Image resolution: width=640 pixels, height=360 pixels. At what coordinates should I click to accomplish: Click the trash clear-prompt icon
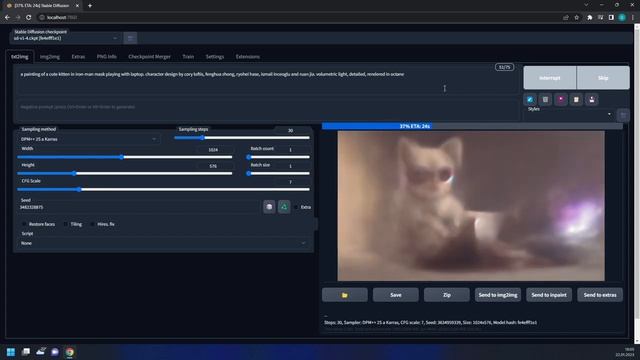545,99
